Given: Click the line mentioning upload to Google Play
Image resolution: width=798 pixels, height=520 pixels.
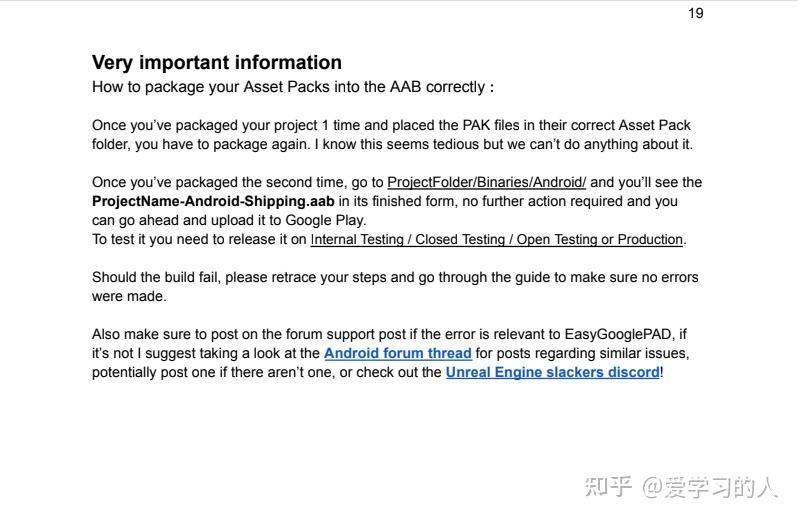Looking at the screenshot, I should pyautogui.click(x=229, y=220).
